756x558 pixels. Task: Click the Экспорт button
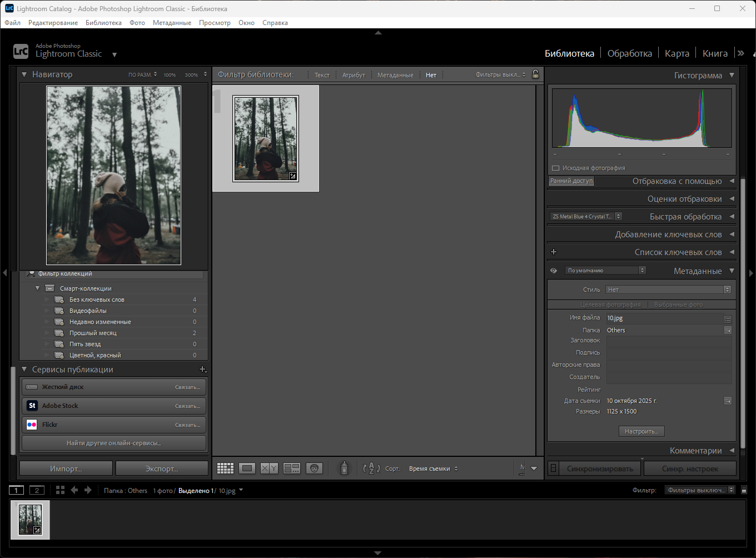[162, 469]
